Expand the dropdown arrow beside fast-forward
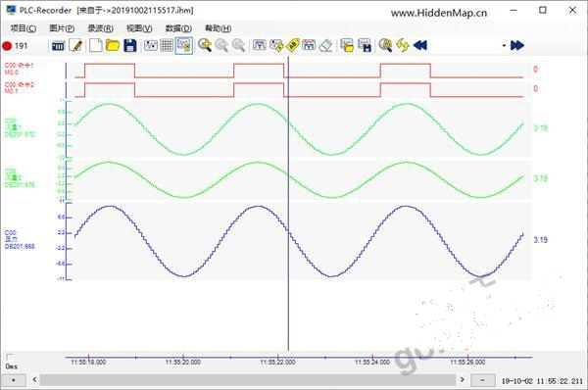 pyautogui.click(x=504, y=46)
